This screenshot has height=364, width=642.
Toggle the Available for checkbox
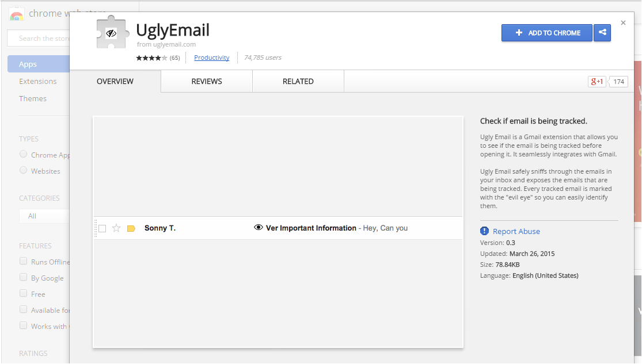click(x=24, y=309)
